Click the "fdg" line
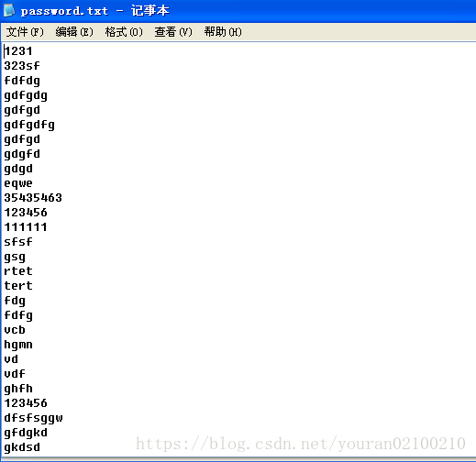This screenshot has height=462, width=476. (15, 301)
